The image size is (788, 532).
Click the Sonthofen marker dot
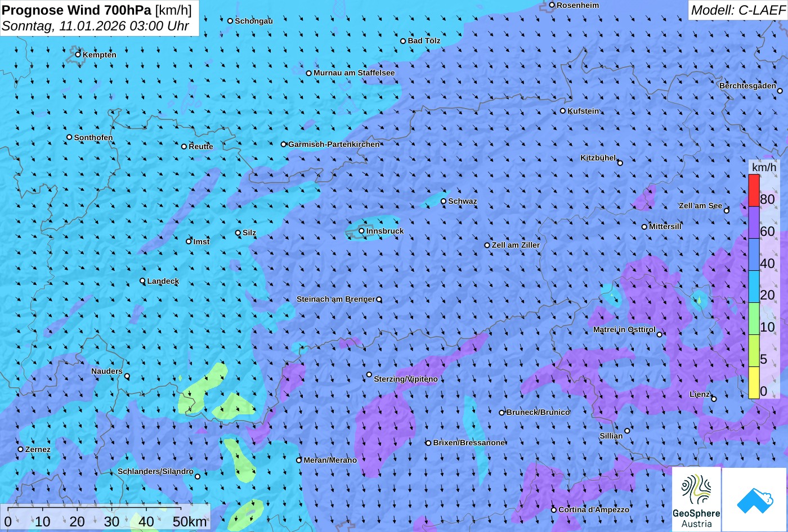(x=70, y=137)
